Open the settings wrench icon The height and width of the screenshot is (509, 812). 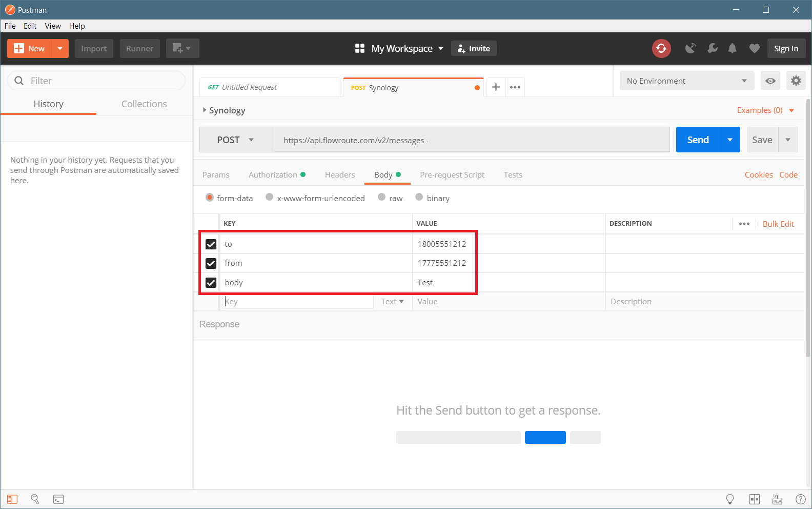pyautogui.click(x=712, y=48)
